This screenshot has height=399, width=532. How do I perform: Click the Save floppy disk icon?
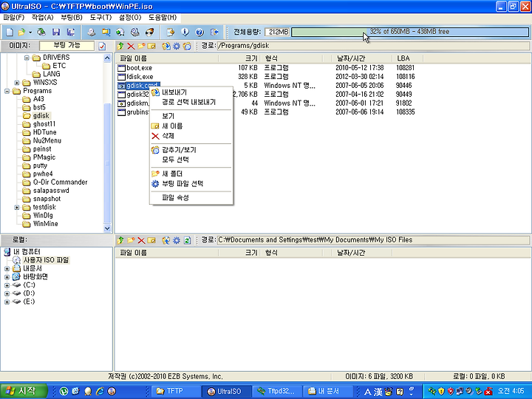pyautogui.click(x=56, y=33)
